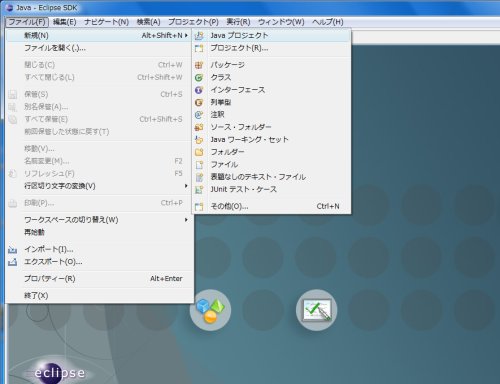Select 再始動 to restart Eclipse
This screenshot has width=500, height=384.
coord(34,232)
